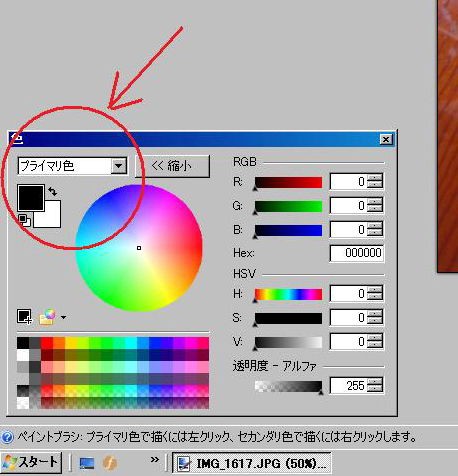Click the G green gradient slider

(x=288, y=206)
